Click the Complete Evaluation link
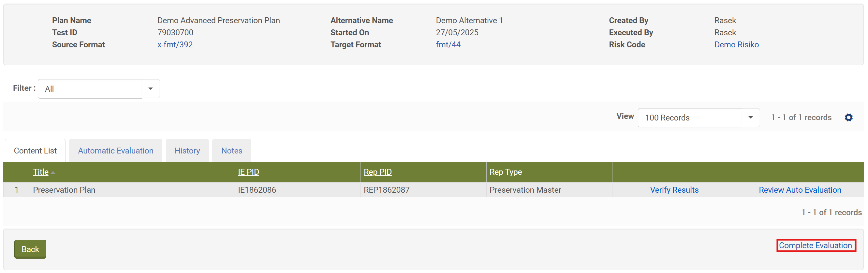 tap(815, 245)
